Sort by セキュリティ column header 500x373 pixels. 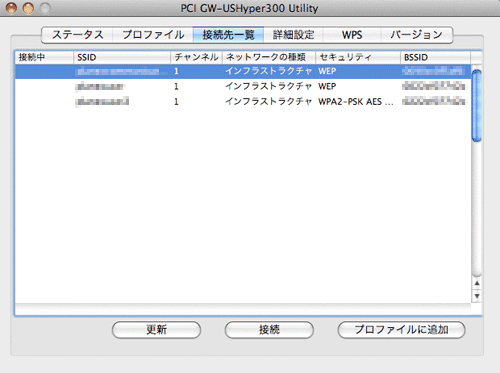[358, 57]
